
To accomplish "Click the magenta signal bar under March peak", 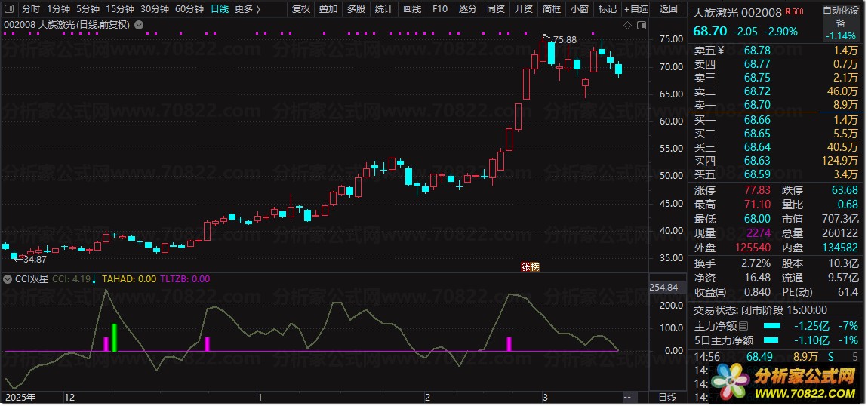I will [509, 344].
